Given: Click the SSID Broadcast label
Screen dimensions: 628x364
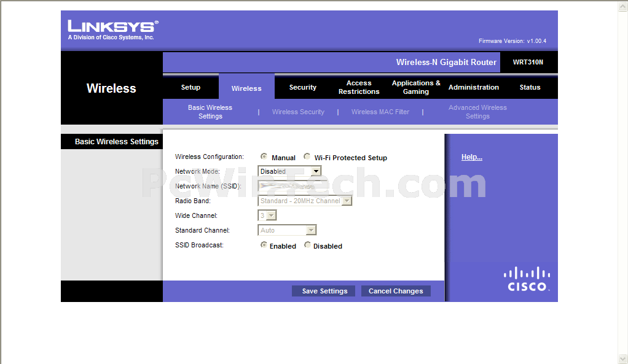Looking at the screenshot, I should coord(199,245).
